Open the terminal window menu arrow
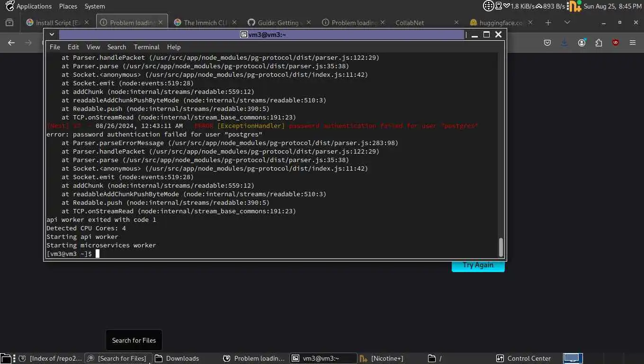Image resolution: width=644 pixels, height=364 pixels. click(x=52, y=34)
